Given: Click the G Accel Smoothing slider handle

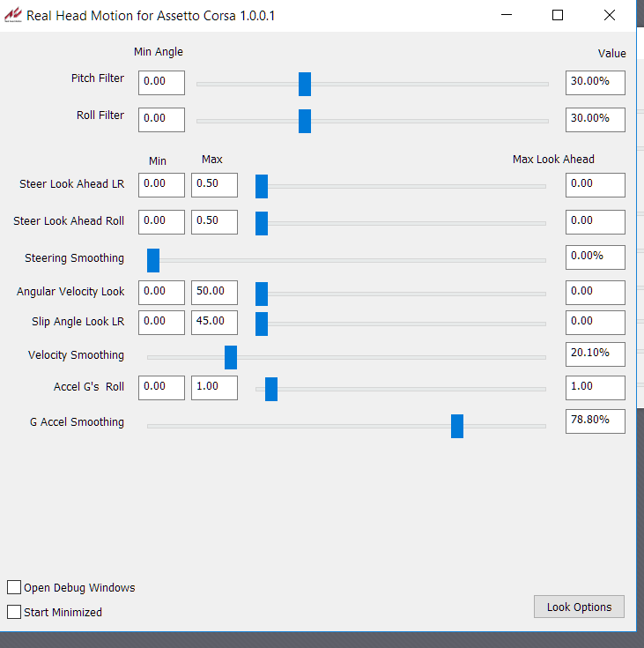Looking at the screenshot, I should [457, 426].
